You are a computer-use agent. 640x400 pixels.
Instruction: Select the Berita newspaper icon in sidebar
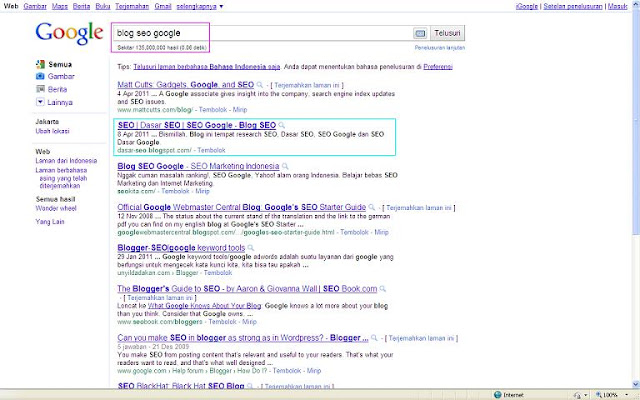pos(40,89)
